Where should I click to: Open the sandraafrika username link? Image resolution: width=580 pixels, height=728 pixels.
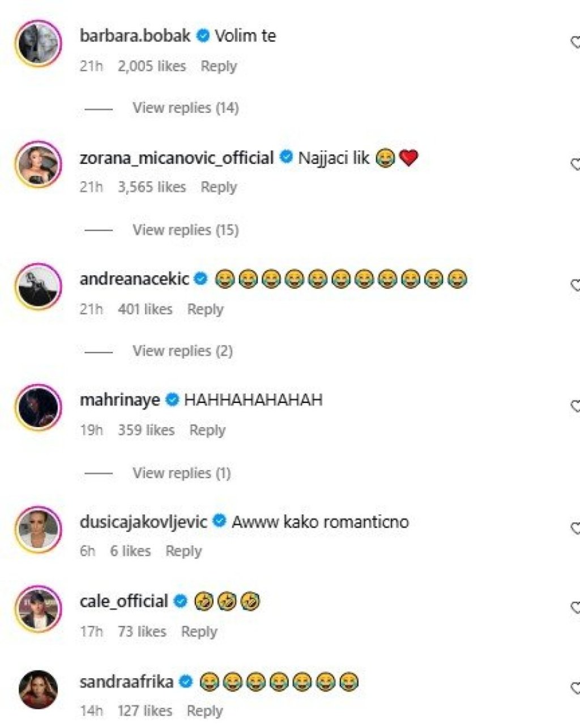[x=126, y=681]
